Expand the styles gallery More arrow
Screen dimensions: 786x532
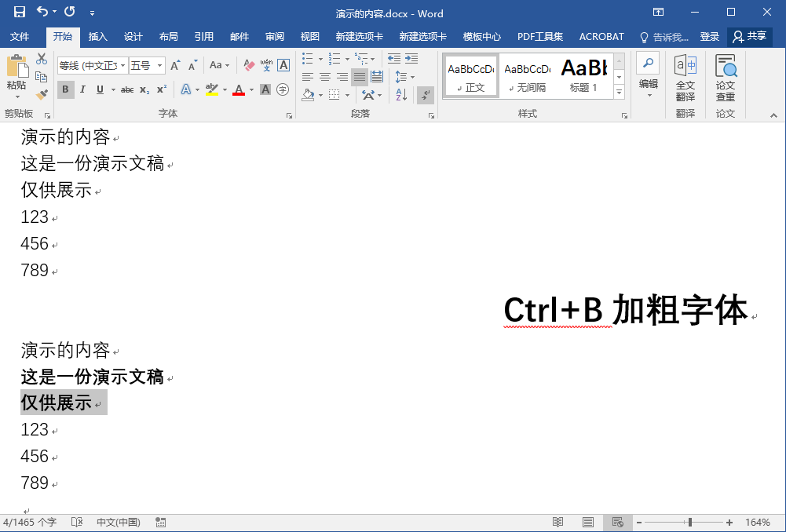click(620, 92)
